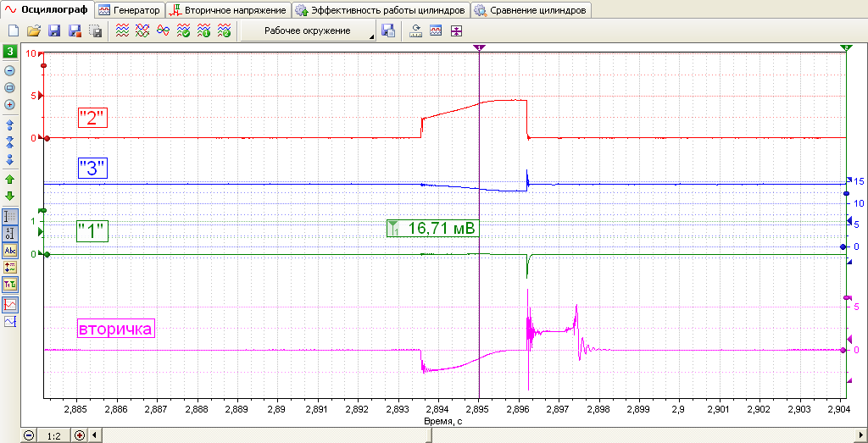
Task: Click the 2,895 time axis label
Action: click(479, 410)
